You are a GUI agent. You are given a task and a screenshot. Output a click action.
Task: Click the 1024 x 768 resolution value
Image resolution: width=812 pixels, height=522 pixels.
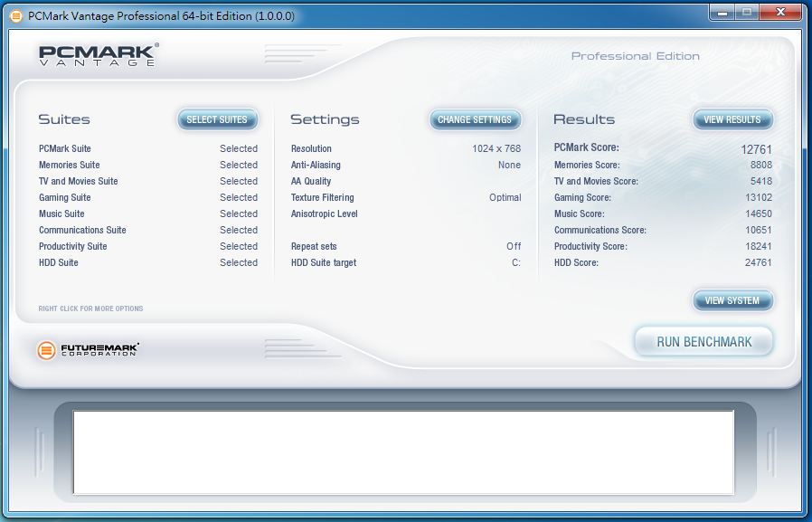tap(496, 148)
